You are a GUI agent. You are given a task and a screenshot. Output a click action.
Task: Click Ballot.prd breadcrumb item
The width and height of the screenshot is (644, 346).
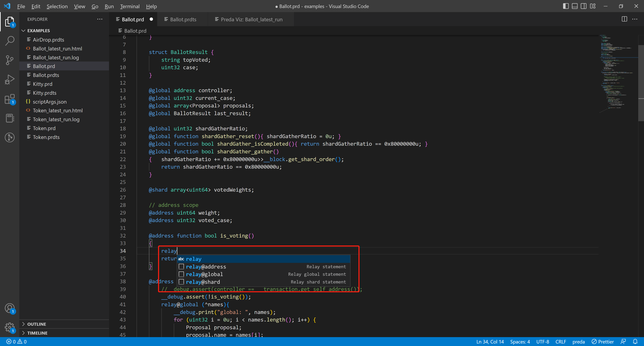[x=132, y=31]
